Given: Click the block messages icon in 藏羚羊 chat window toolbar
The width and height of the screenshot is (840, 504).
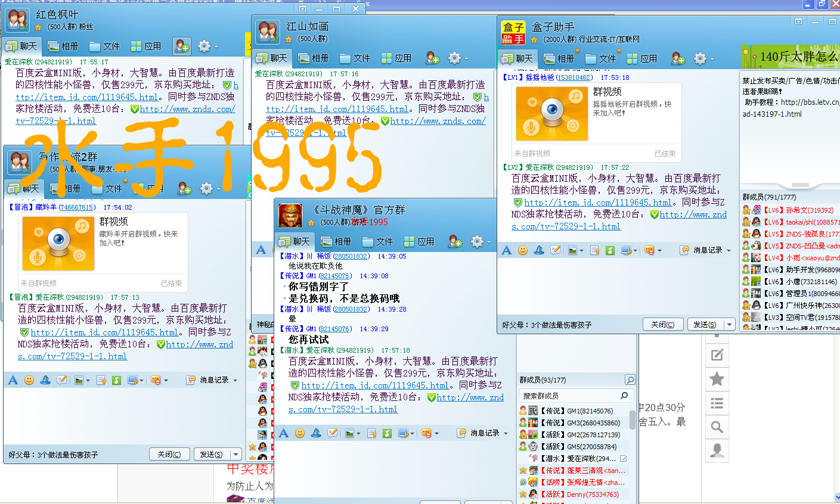Looking at the screenshot, I should (x=156, y=380).
